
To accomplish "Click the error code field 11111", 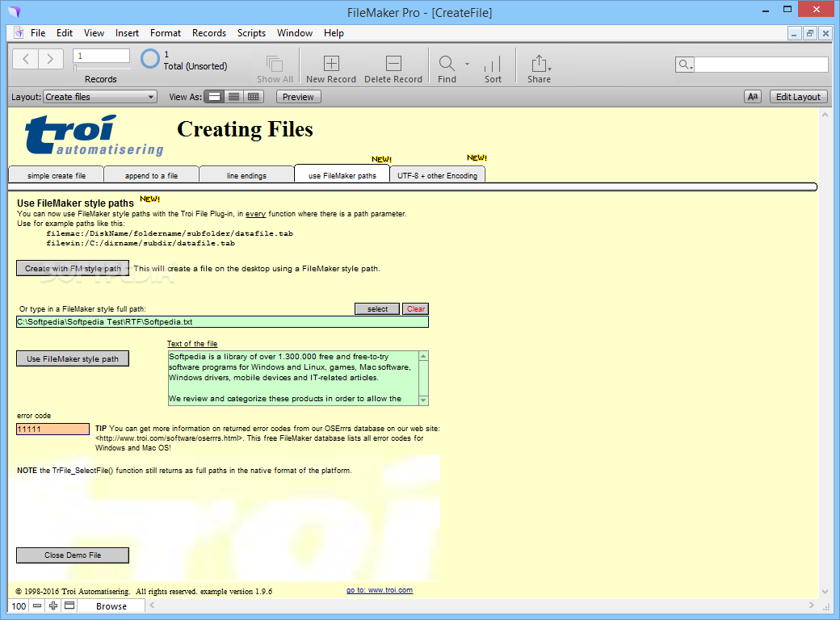I will click(53, 429).
